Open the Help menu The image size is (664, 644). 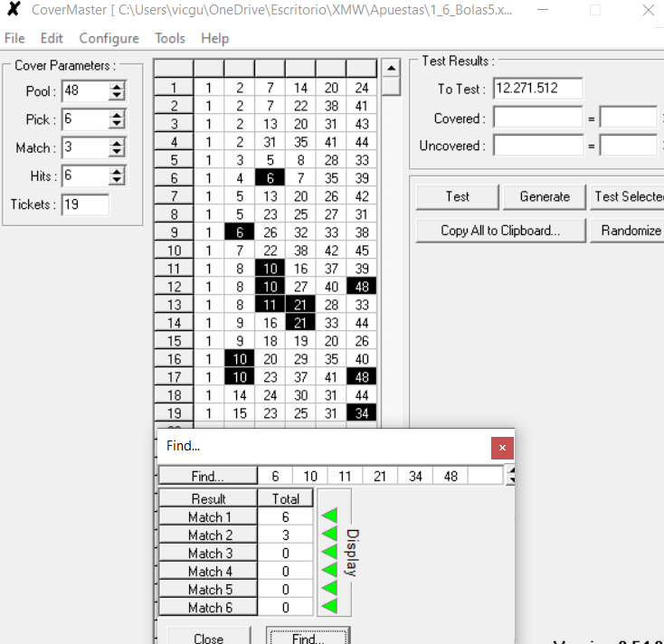[214, 38]
